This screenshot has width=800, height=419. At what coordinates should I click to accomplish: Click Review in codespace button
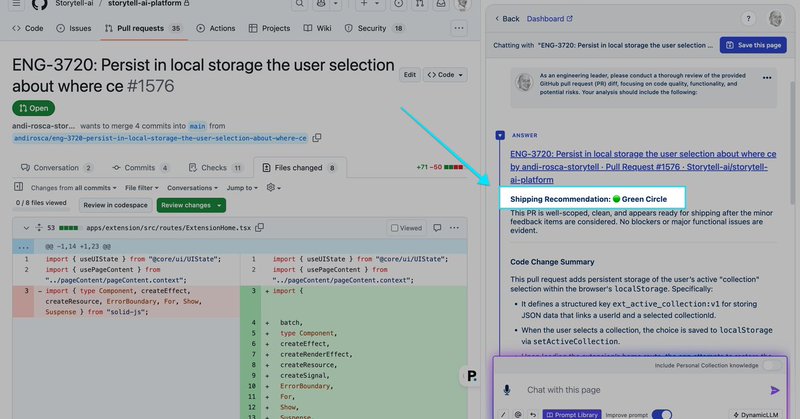115,205
